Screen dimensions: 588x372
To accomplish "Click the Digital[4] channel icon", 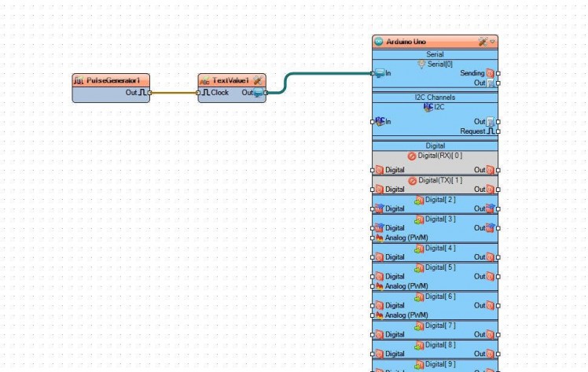I will [x=419, y=249].
